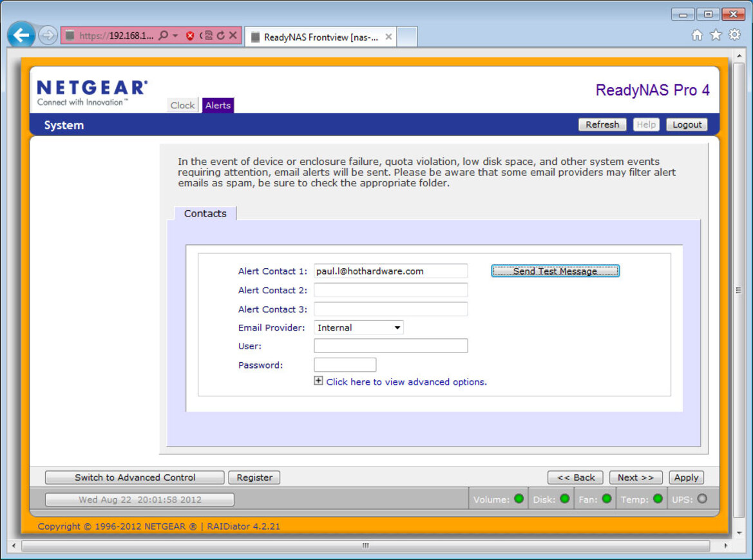
Task: Click the UPS status gray indicator
Action: point(702,499)
